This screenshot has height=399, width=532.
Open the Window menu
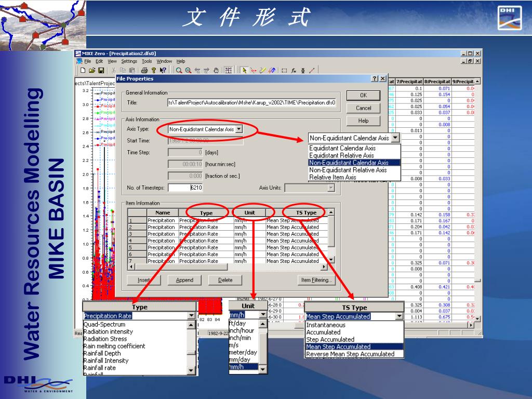(x=164, y=61)
